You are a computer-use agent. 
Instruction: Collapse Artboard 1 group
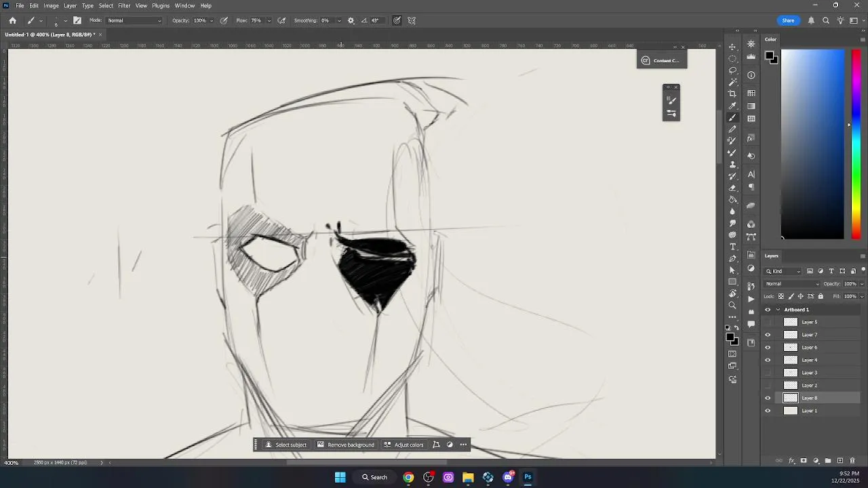click(x=778, y=310)
